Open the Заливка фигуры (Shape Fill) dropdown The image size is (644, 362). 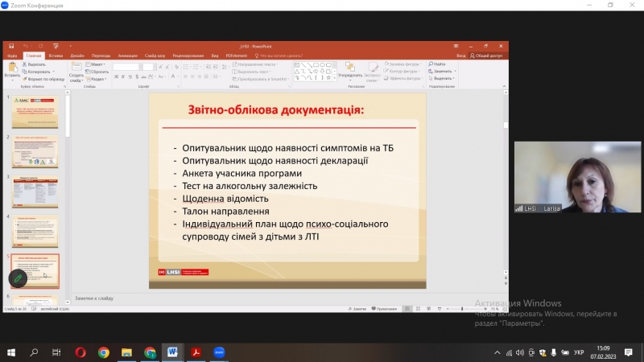click(403, 64)
